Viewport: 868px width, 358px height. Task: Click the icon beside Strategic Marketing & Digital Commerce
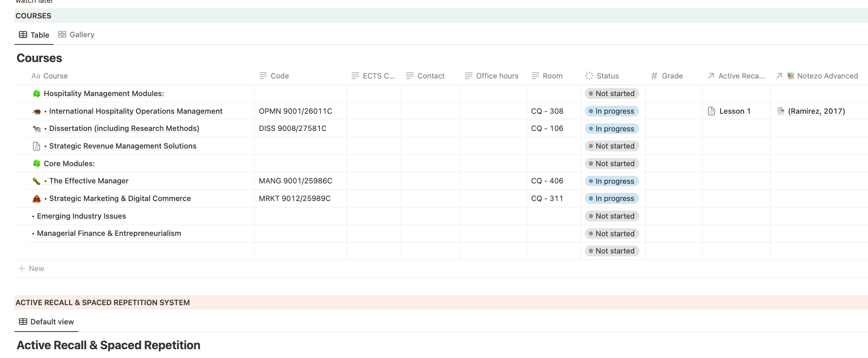pos(36,199)
